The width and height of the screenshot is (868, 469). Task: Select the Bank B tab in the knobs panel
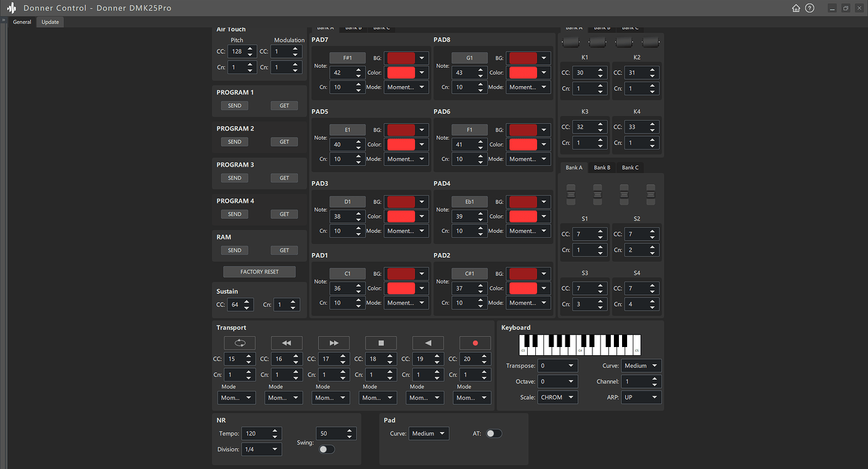602,27
